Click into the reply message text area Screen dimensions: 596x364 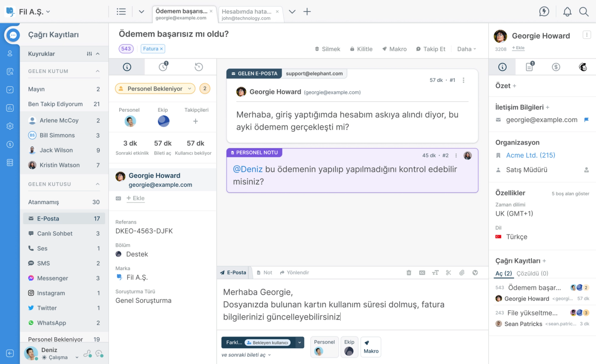(353, 304)
